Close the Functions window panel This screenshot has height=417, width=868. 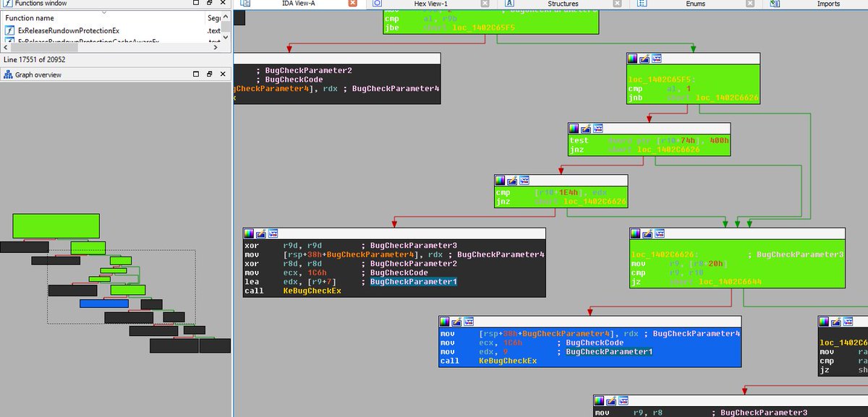(x=222, y=4)
